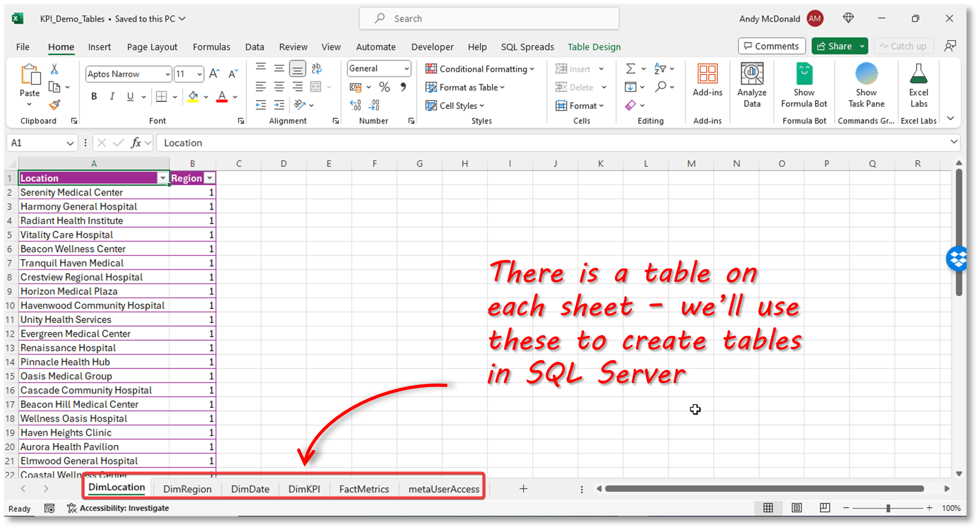Viewport: 980px width, 530px height.
Task: Click the Share button
Action: click(x=836, y=46)
